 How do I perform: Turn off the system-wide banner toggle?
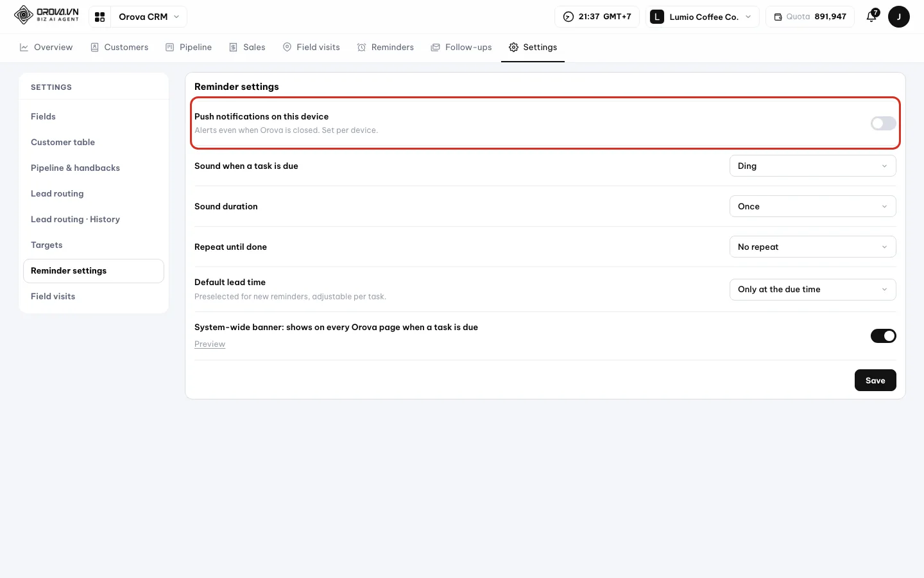(x=883, y=336)
